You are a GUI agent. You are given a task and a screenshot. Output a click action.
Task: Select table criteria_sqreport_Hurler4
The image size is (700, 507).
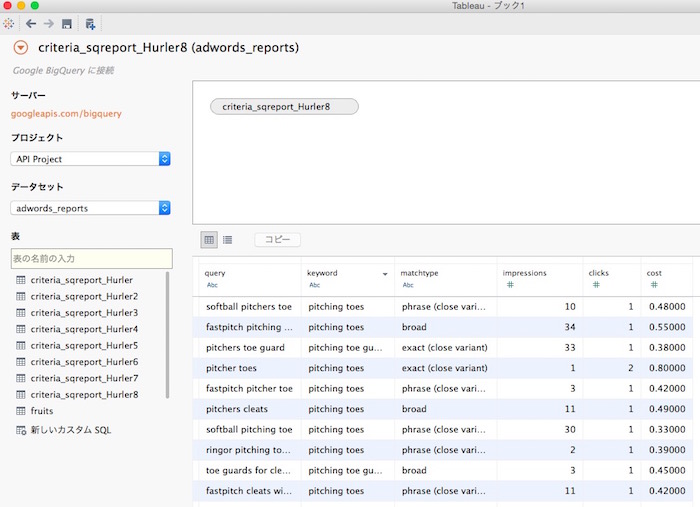pos(84,329)
